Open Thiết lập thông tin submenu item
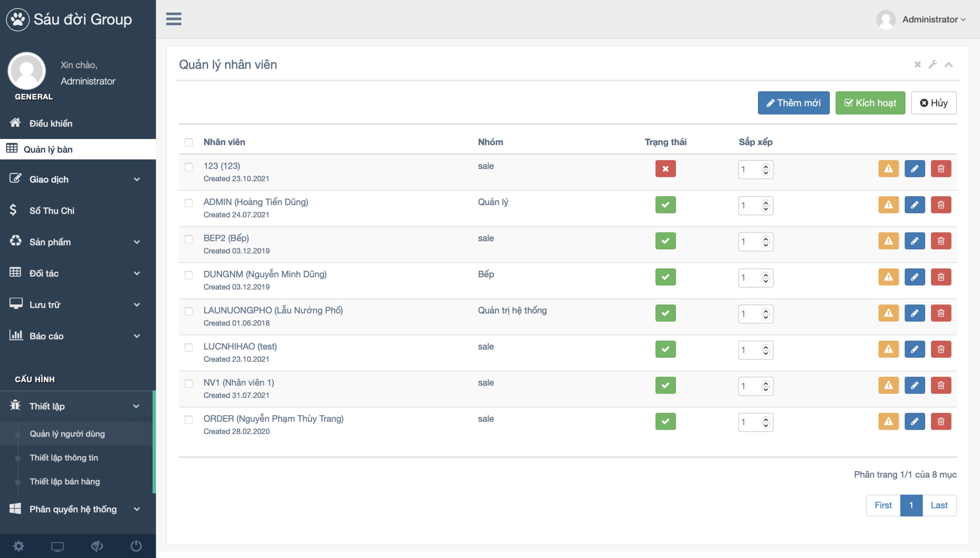 pyautogui.click(x=64, y=458)
